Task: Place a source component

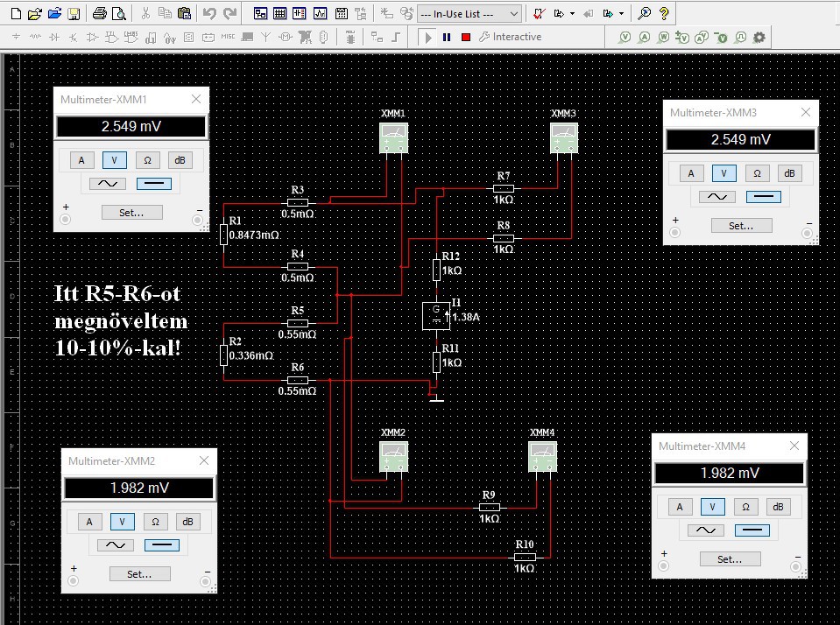Action: coord(16,37)
